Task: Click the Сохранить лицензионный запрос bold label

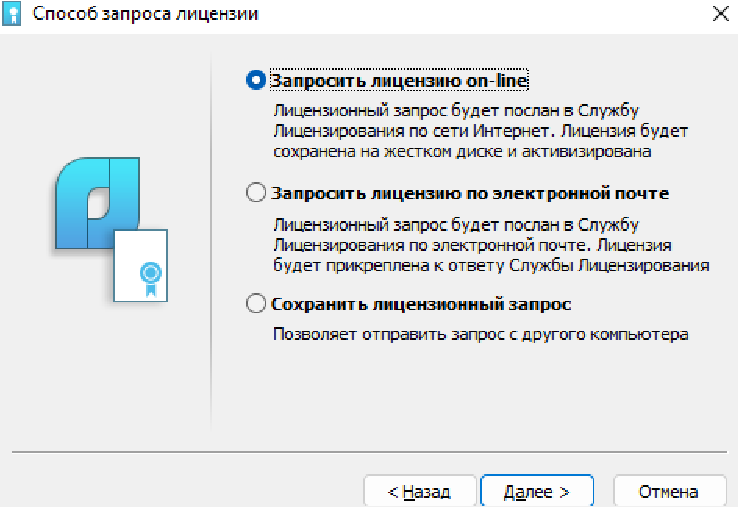Action: 421,304
